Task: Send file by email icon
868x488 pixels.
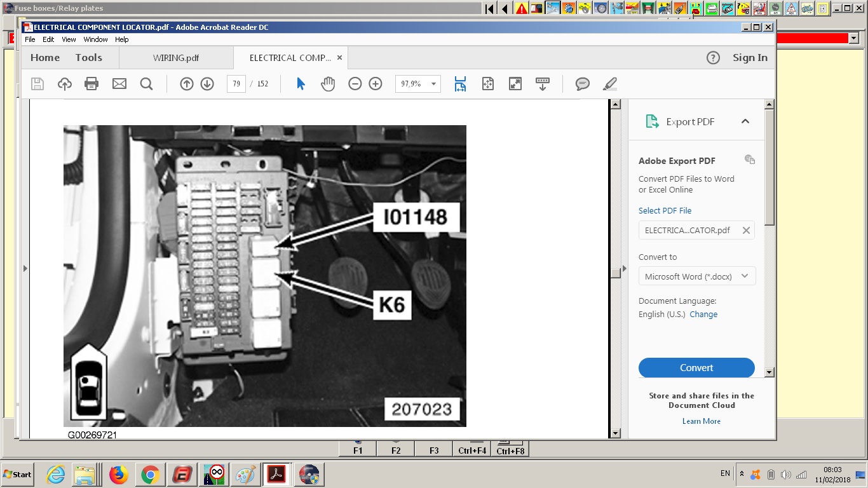Action: pyautogui.click(x=119, y=84)
